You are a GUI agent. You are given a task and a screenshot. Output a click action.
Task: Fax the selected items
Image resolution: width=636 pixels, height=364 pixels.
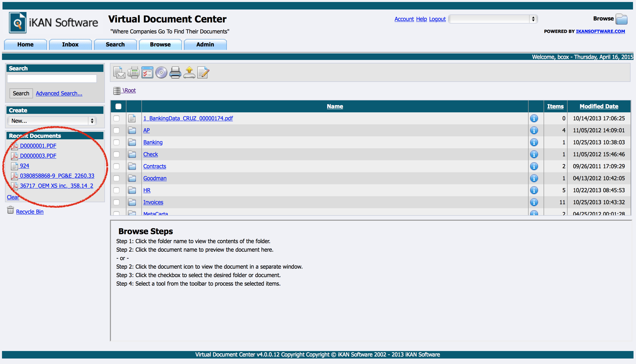click(x=133, y=72)
